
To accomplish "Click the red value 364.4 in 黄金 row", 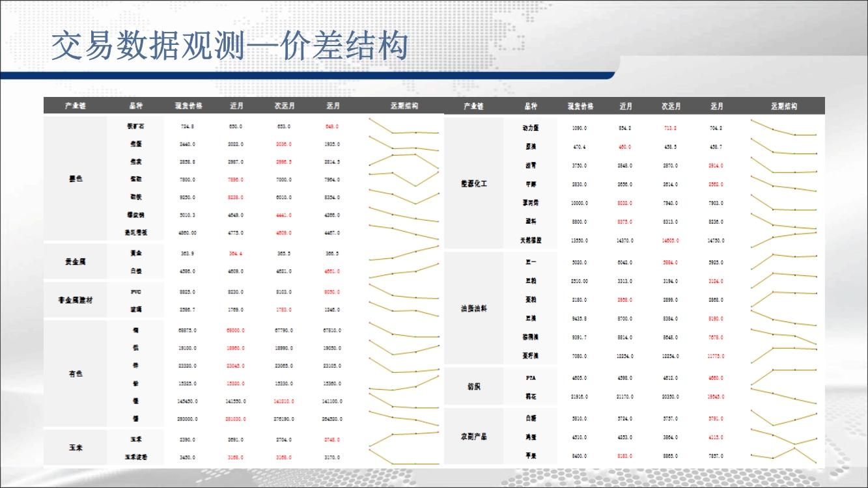I will pos(236,253).
